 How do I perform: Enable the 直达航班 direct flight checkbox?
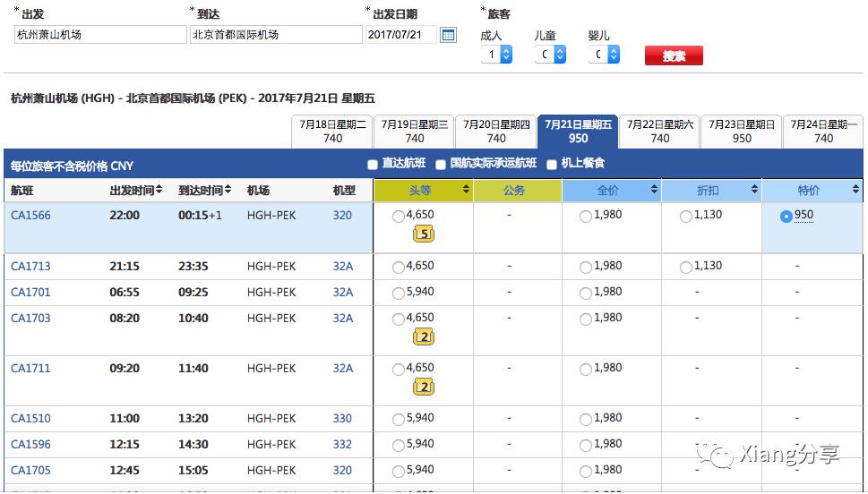coord(373,165)
